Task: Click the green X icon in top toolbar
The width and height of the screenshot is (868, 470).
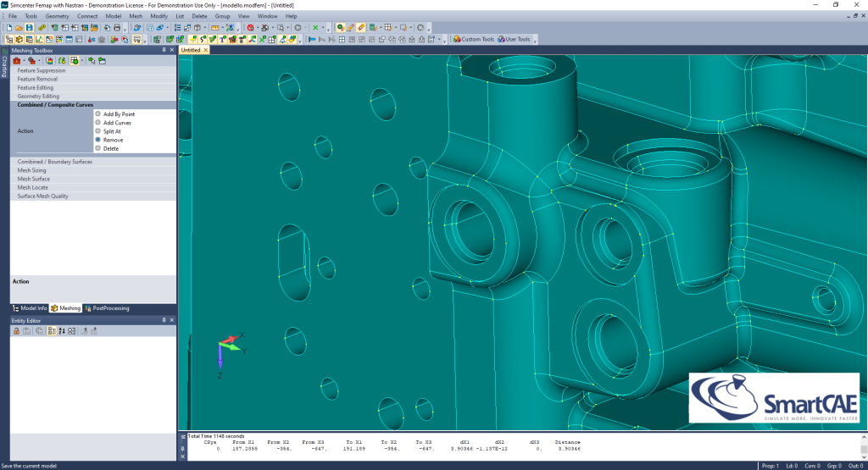Action: coord(315,28)
